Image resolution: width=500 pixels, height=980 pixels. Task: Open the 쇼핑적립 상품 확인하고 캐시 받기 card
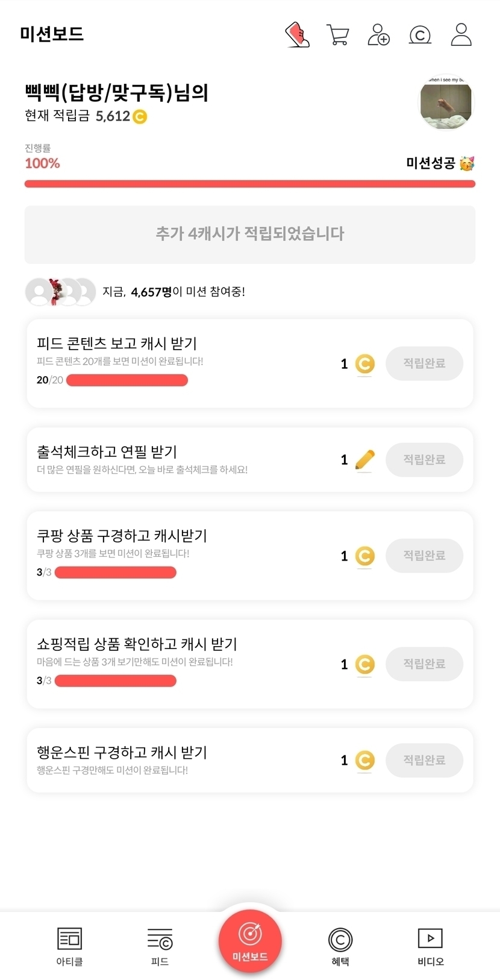point(181,663)
